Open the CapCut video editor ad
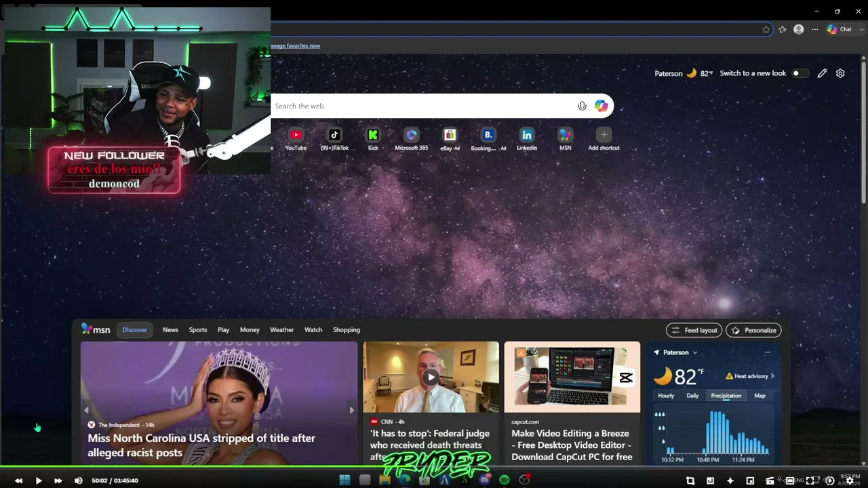868x488 pixels. click(572, 445)
